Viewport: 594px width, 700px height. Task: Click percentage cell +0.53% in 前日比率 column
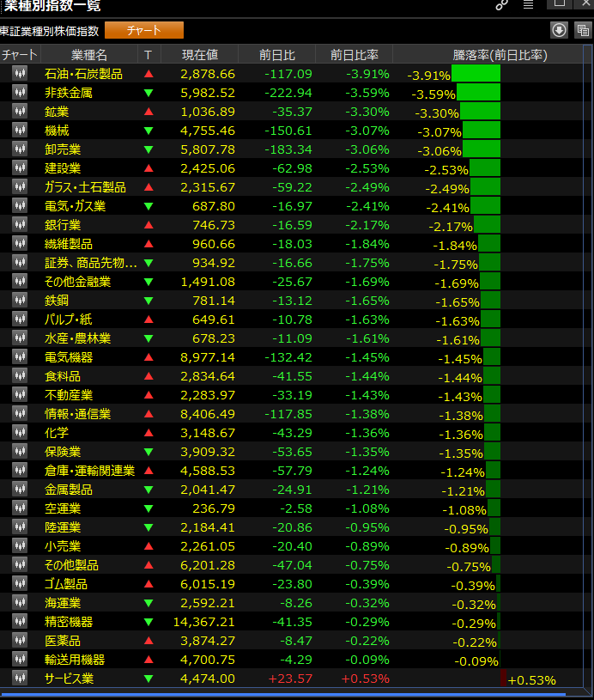[x=365, y=679]
